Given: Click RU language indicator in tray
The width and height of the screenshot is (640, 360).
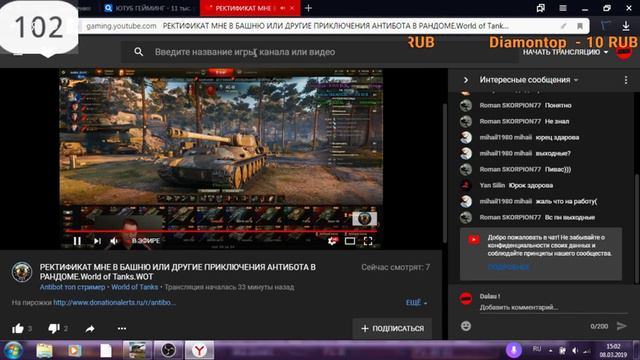Looking at the screenshot, I should pos(537,349).
